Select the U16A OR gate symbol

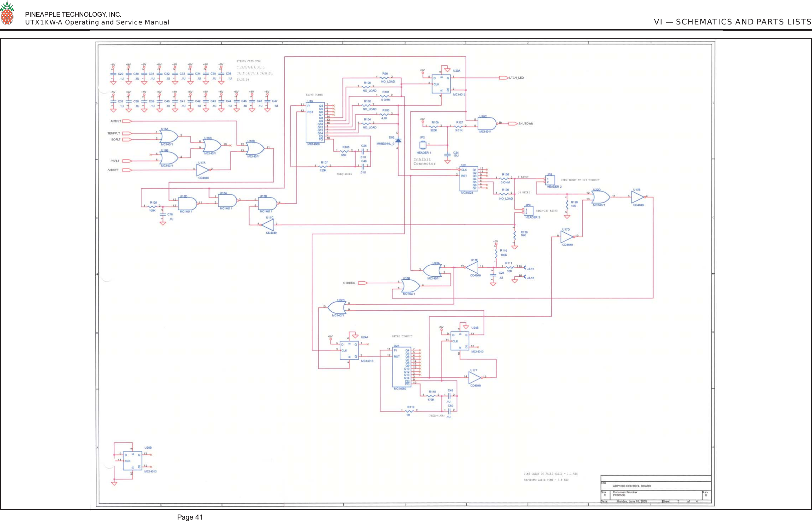pos(169,136)
